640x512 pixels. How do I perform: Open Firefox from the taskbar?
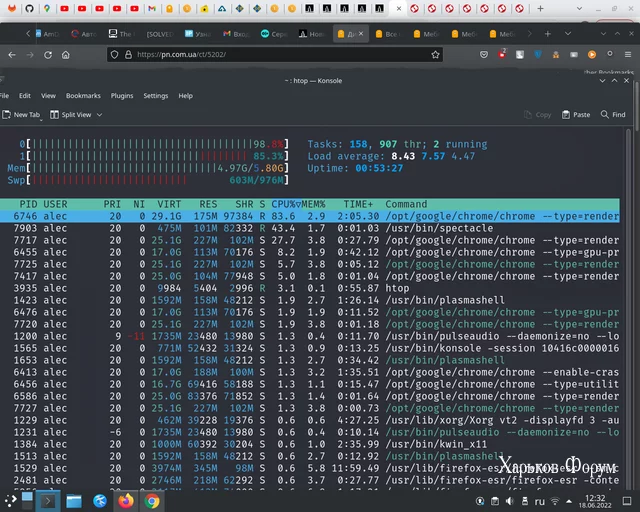(126, 501)
